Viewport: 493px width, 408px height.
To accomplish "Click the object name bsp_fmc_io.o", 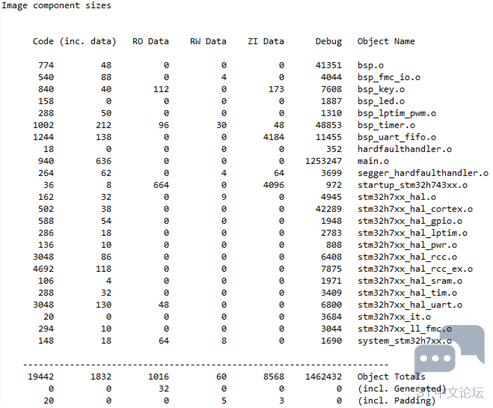I will 389,77.
